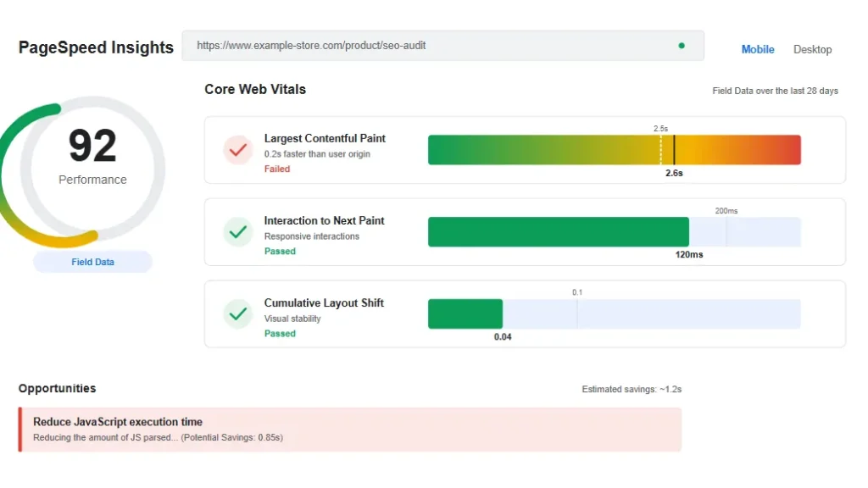The image size is (868, 488).
Task: Click the PageSpeed Insights title
Action: tap(96, 47)
